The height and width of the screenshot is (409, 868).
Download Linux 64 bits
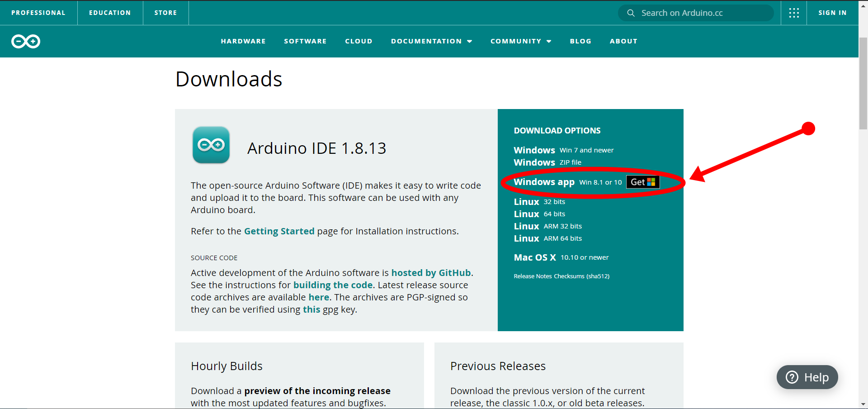pos(539,214)
